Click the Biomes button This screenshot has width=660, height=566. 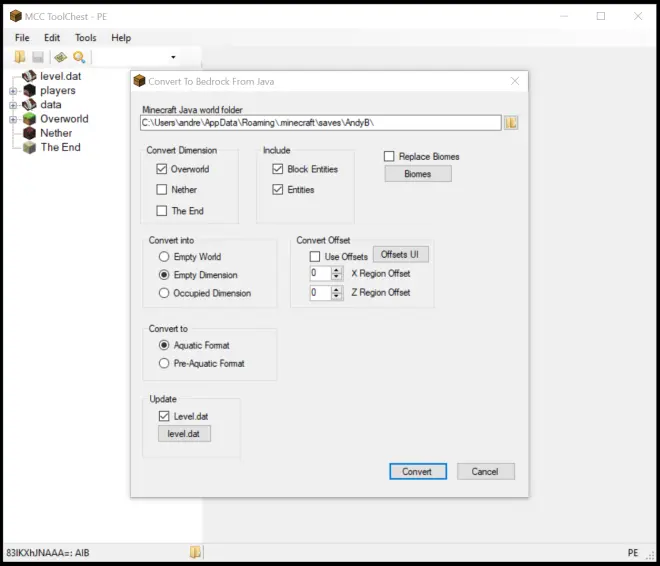(x=418, y=174)
